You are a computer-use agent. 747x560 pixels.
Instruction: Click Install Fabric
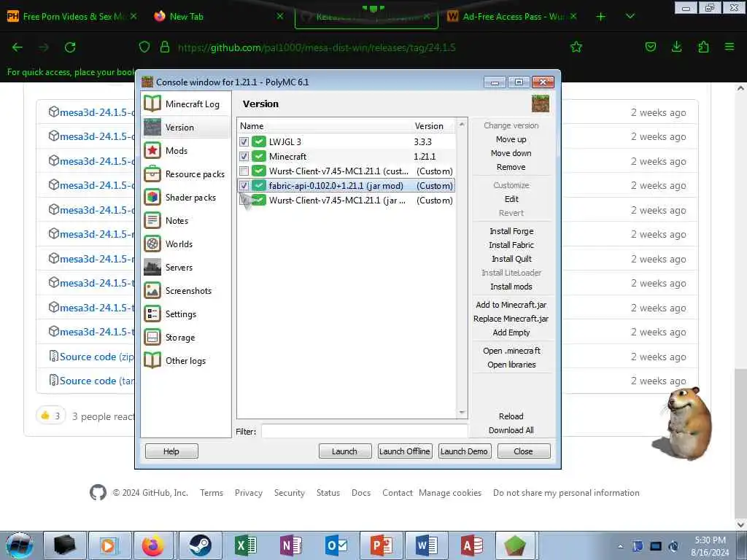point(511,245)
